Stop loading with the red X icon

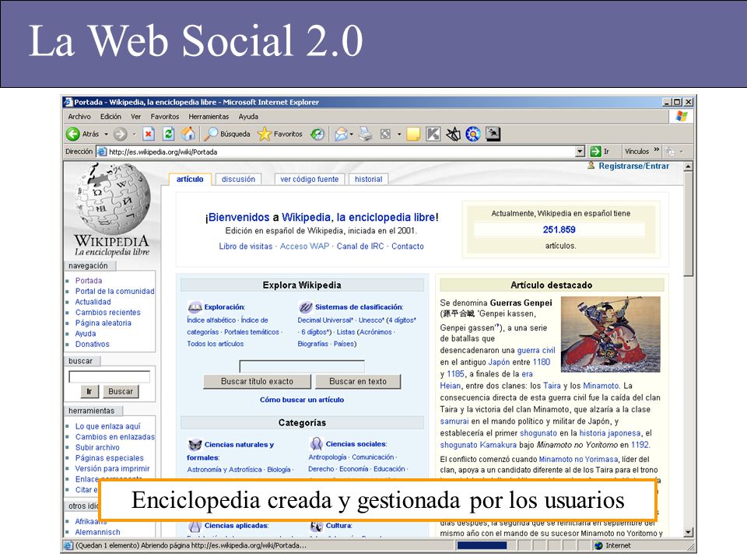149,135
